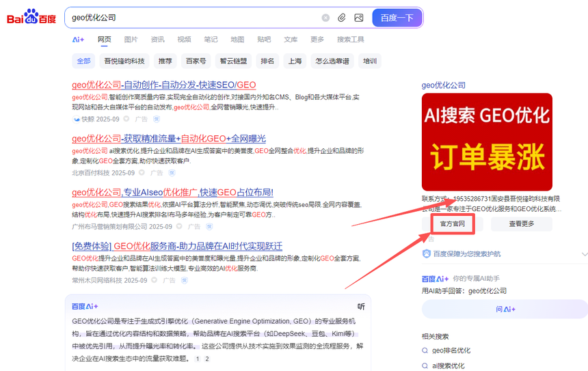Expand the 更多 search categories menu
Screen dimensions: 588x371
(x=317, y=40)
